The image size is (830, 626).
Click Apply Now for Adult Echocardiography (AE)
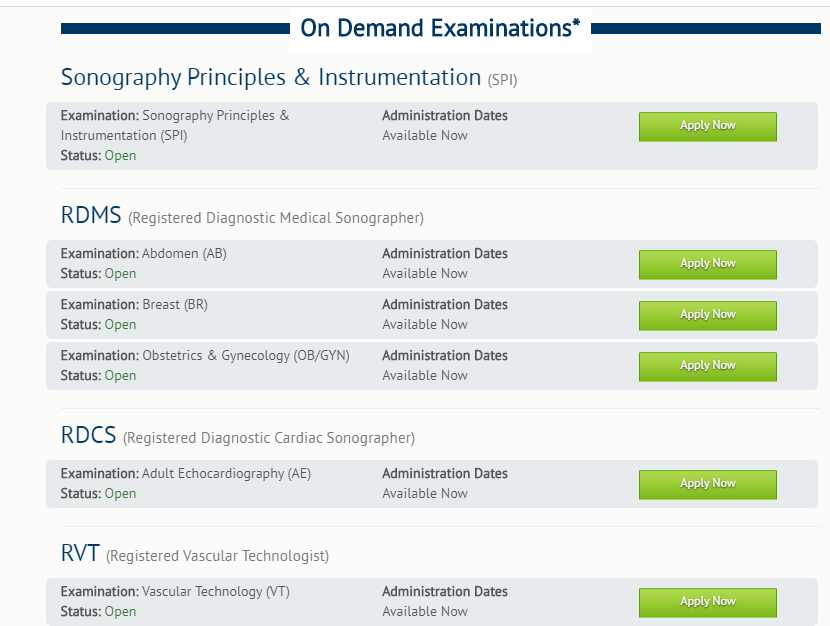point(707,484)
